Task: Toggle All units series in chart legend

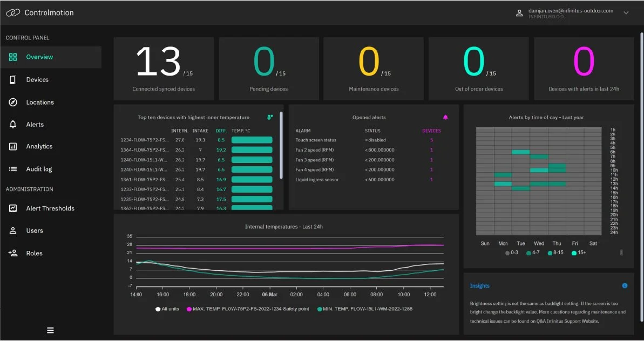Action: [x=167, y=309]
